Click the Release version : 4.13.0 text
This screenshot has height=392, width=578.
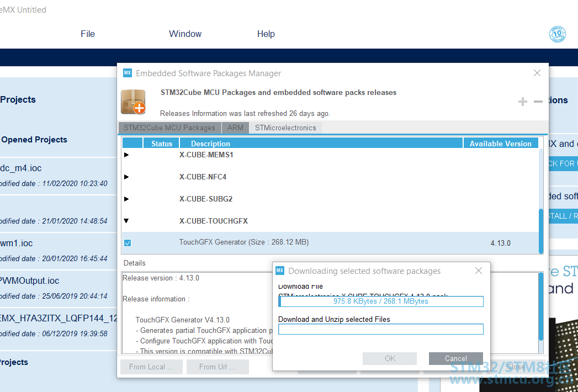[161, 278]
